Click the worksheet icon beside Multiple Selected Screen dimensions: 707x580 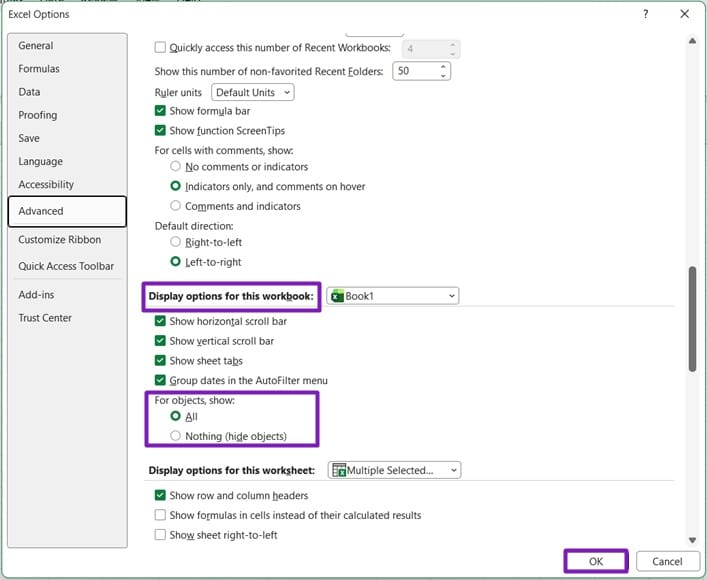pyautogui.click(x=339, y=470)
